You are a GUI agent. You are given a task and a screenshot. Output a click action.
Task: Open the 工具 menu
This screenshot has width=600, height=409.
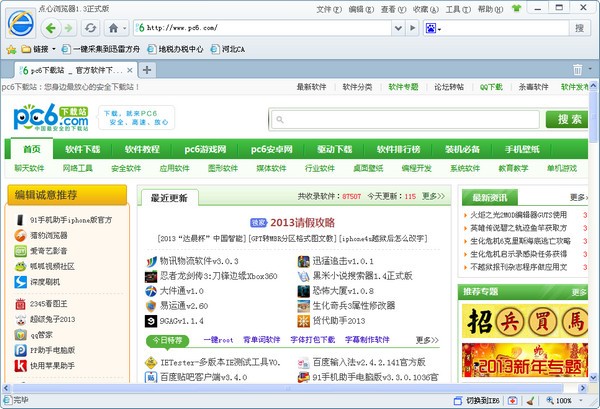point(458,9)
